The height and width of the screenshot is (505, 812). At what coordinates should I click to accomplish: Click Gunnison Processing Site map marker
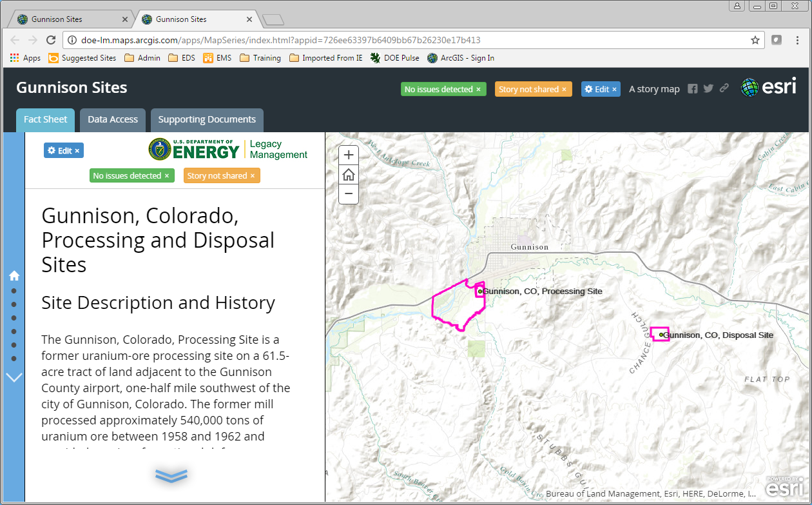click(480, 292)
